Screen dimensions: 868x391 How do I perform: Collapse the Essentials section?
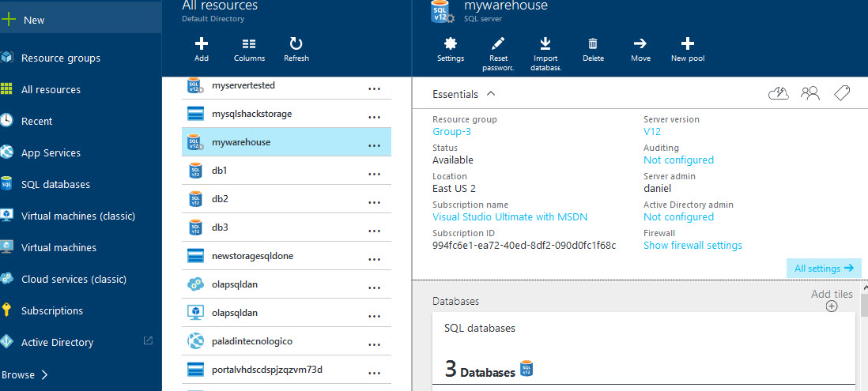coord(491,94)
